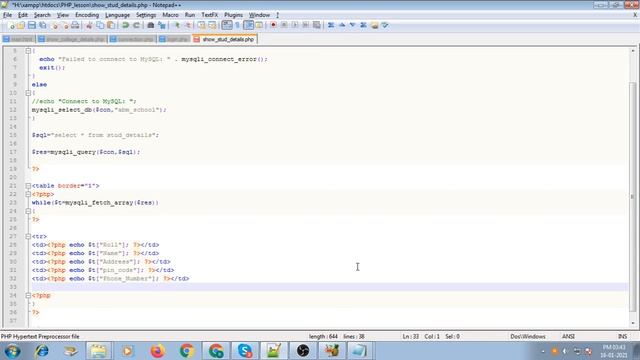Viewport: 640px width, 360px height.
Task: Collapse the brace fold marker at line 24
Action: (x=28, y=211)
